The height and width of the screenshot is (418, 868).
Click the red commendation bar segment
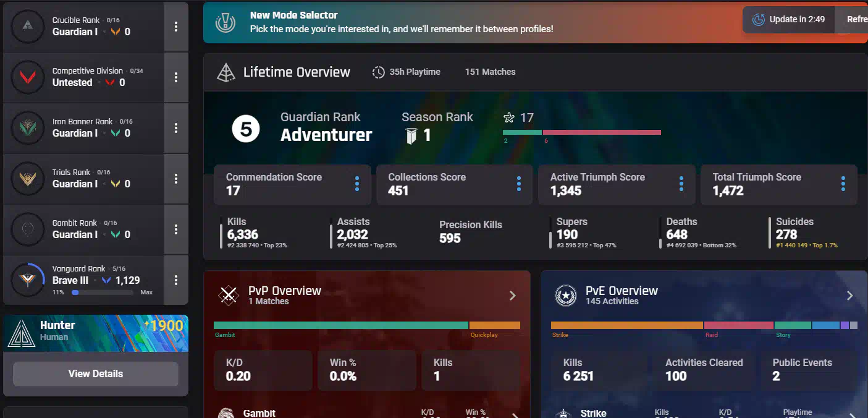[602, 132]
